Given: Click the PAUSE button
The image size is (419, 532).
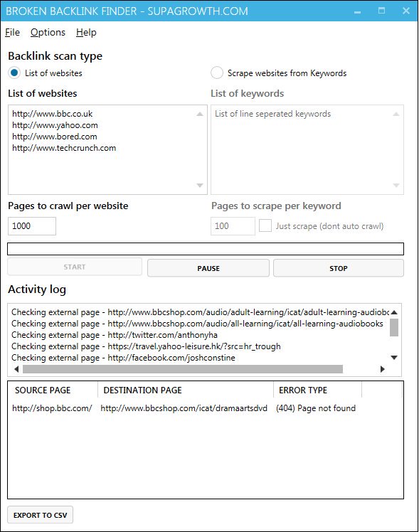Looking at the screenshot, I should point(208,268).
